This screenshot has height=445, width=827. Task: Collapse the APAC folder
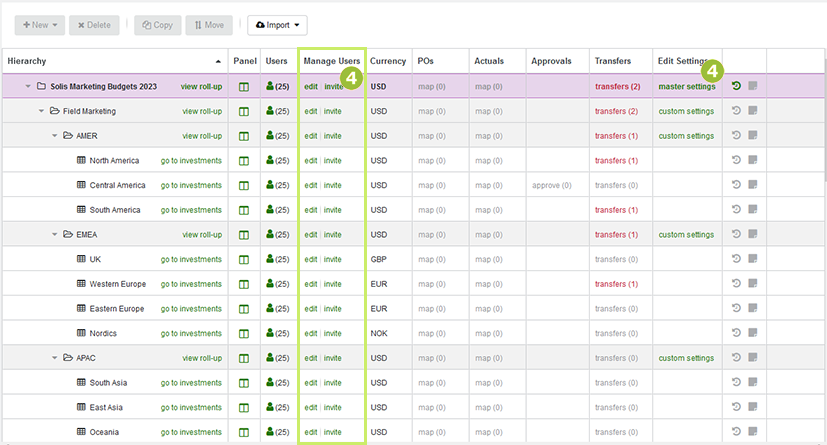[x=54, y=357]
